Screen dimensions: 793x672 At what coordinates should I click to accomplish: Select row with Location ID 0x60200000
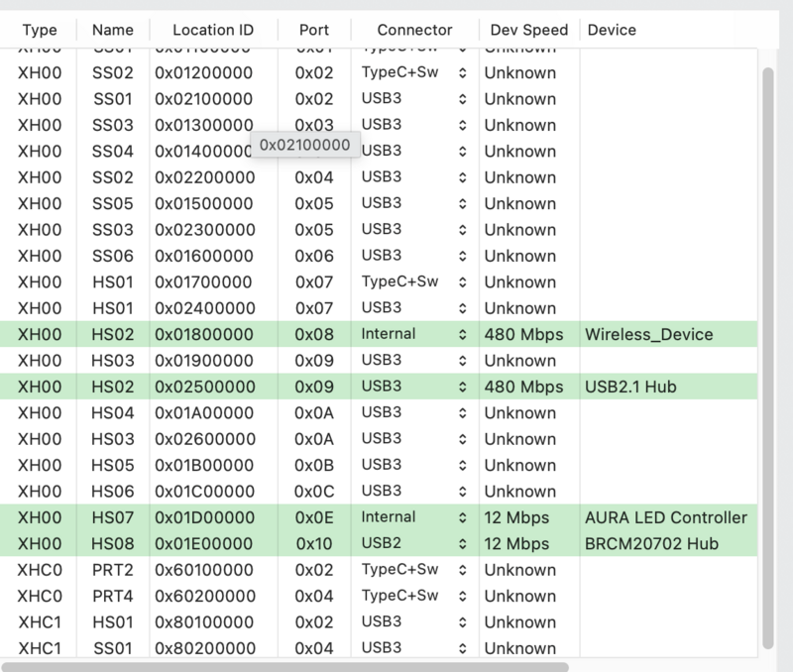click(x=204, y=596)
